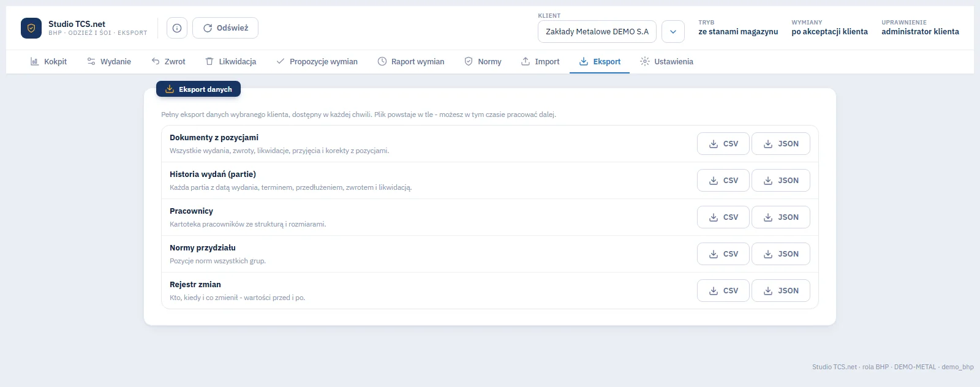Click the 'po akceptacji klienta' value

829,32
